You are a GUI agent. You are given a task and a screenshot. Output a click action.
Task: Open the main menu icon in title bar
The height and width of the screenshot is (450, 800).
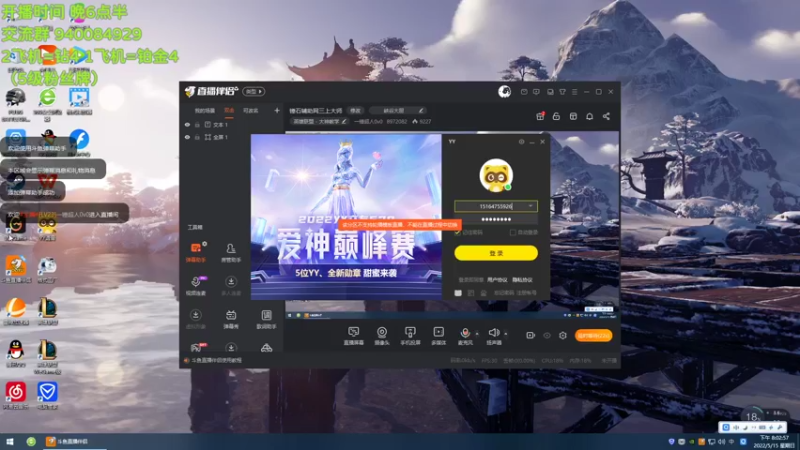[x=574, y=92]
